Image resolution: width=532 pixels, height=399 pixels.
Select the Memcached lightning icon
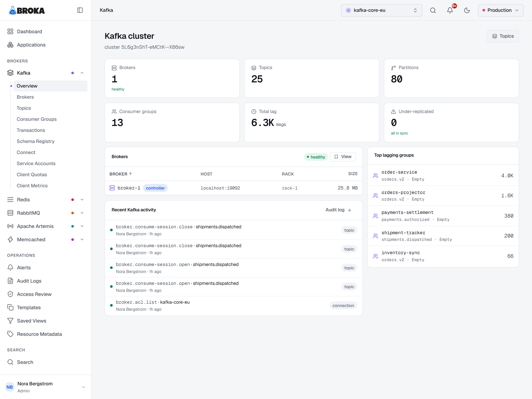point(10,240)
